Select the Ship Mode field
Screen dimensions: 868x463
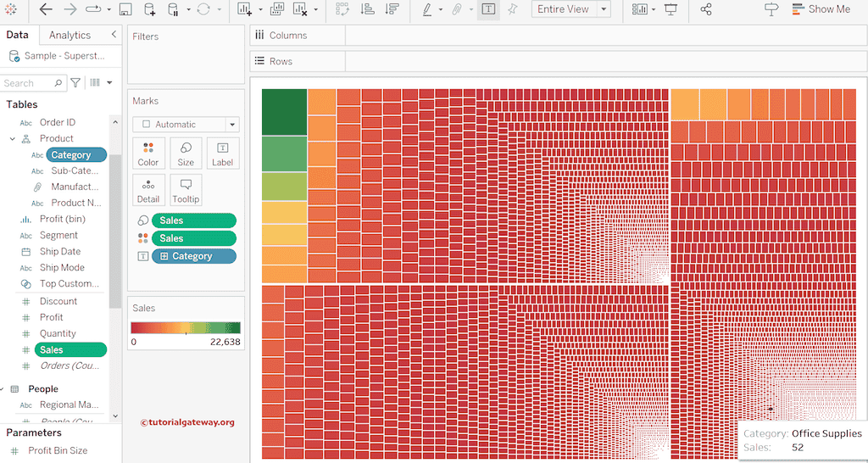[62, 267]
